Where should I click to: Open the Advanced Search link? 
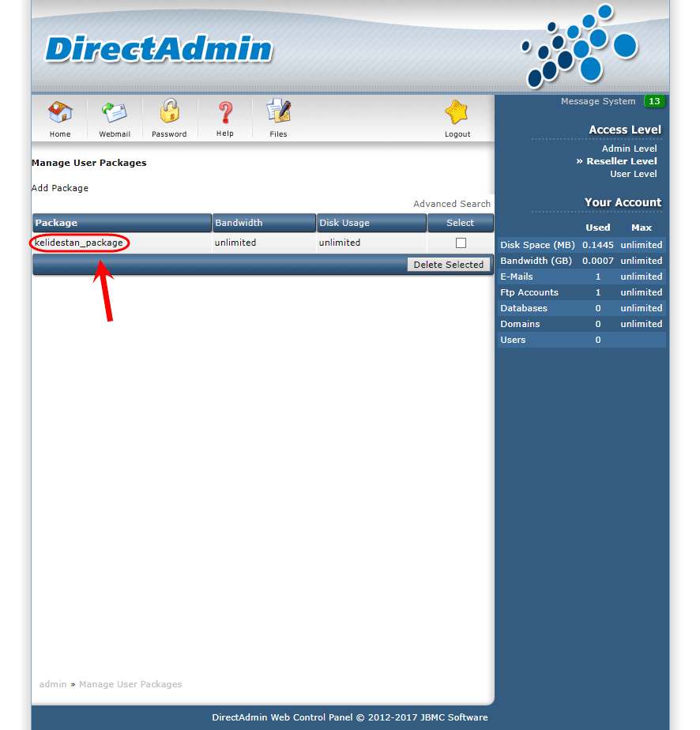point(452,204)
